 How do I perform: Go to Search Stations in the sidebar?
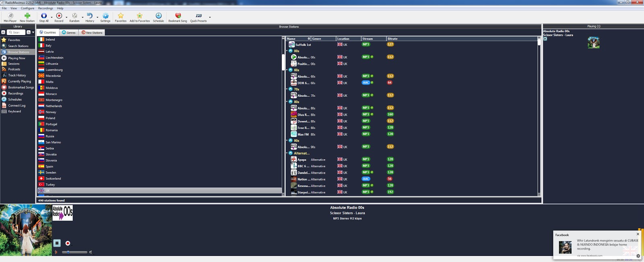18,46
